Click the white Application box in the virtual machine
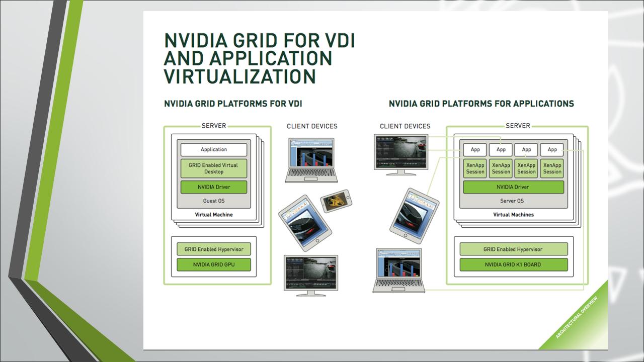 tap(214, 149)
